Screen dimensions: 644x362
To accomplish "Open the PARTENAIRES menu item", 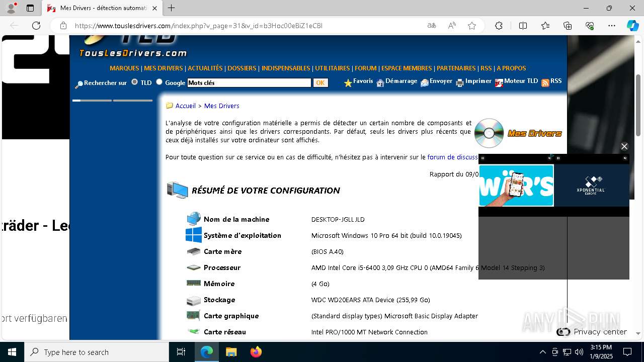I will click(x=456, y=68).
